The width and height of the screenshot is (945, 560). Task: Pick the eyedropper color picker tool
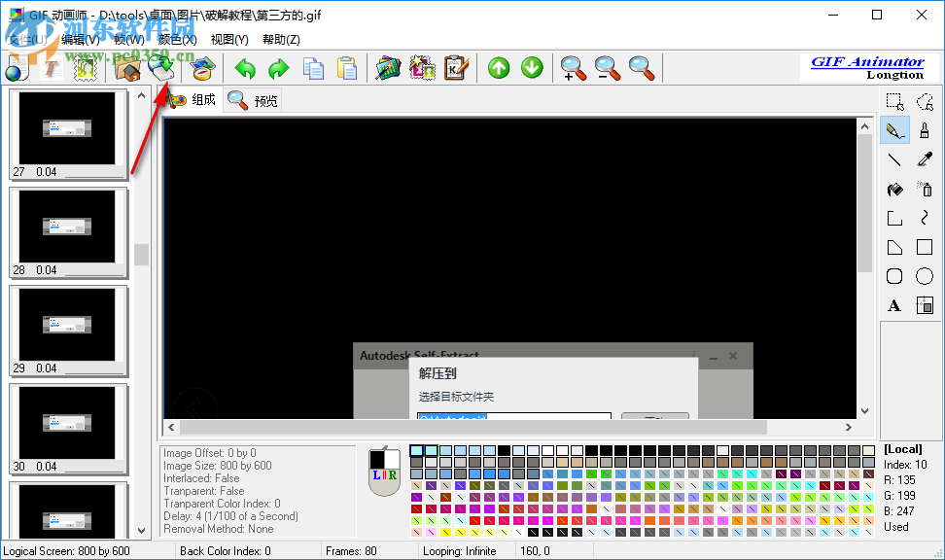(924, 158)
